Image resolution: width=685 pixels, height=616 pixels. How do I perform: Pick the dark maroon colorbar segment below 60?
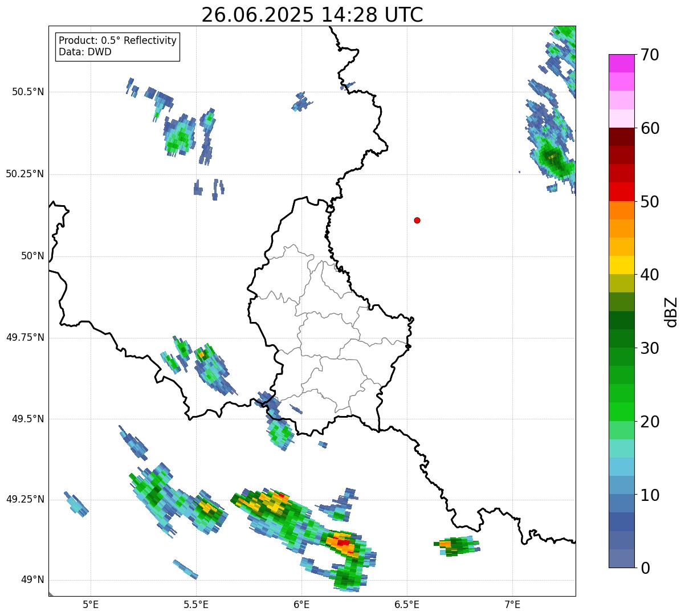[621, 137]
